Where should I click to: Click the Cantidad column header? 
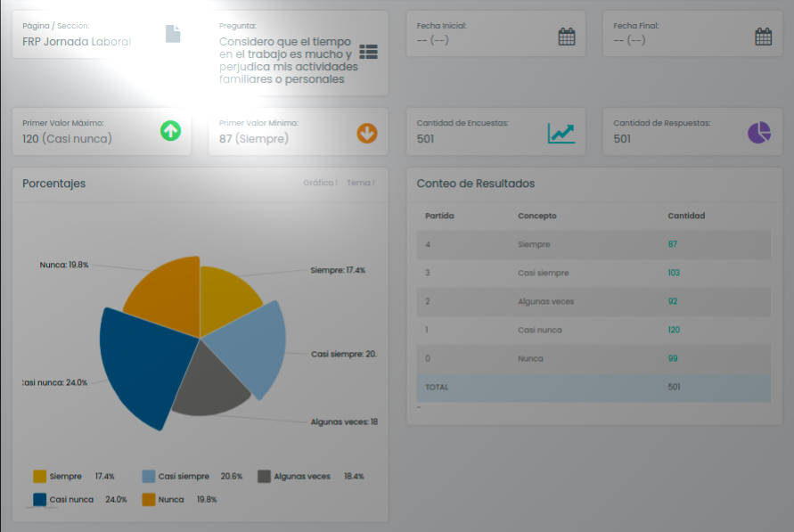(x=686, y=216)
